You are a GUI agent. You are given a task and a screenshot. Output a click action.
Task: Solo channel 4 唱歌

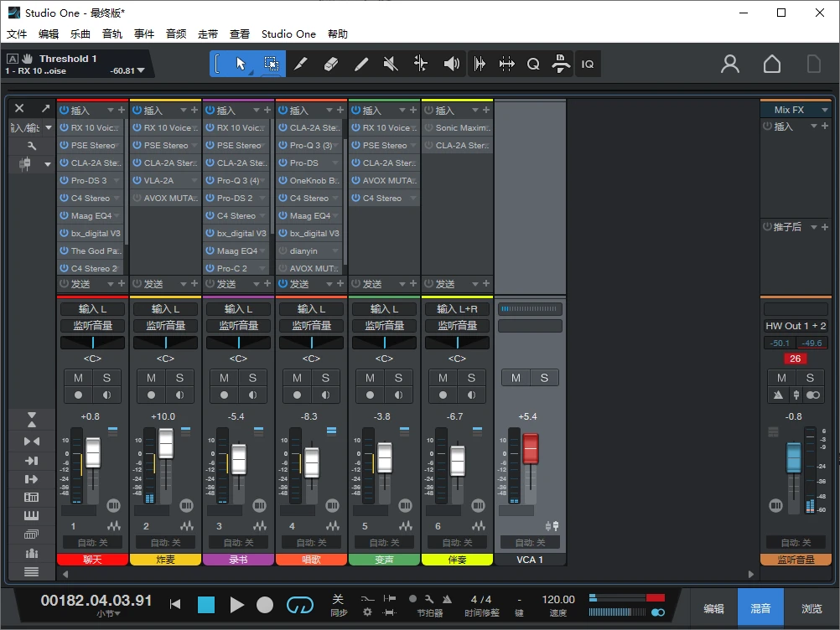coord(325,378)
